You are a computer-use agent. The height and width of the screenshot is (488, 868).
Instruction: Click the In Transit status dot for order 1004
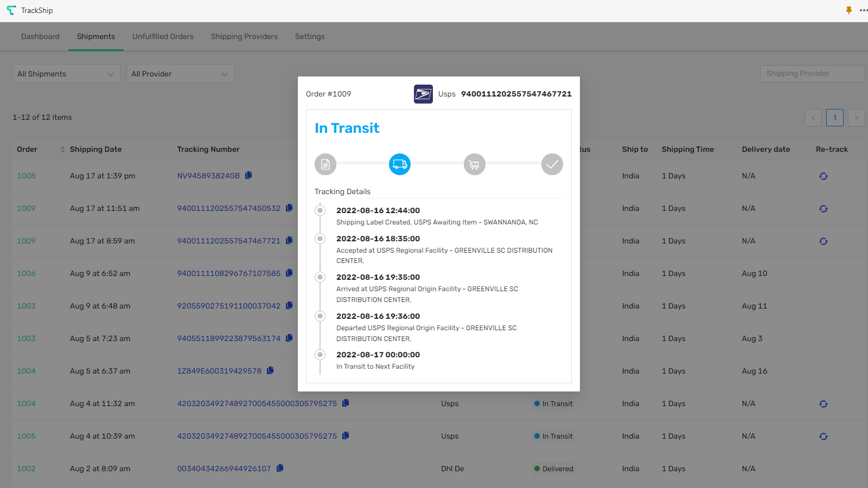(x=536, y=403)
